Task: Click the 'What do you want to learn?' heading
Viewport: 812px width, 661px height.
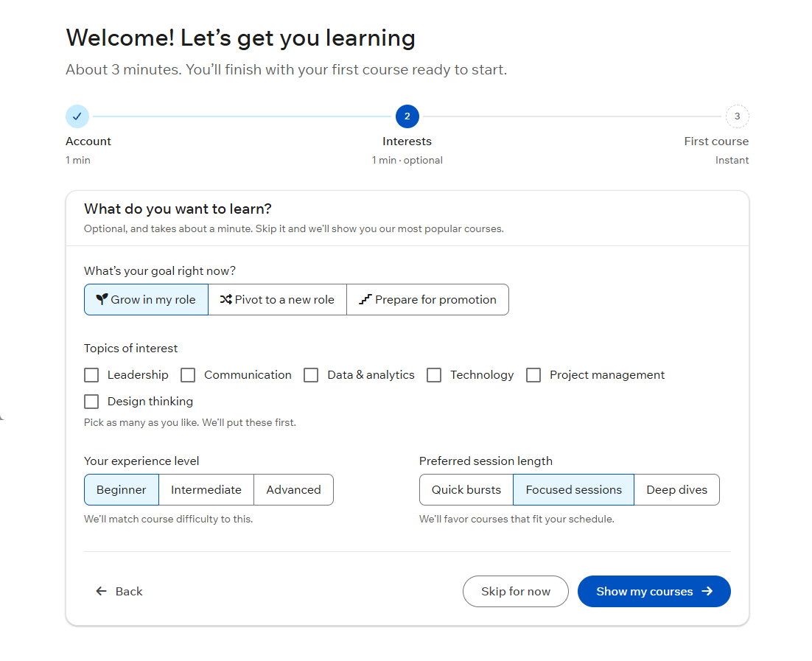Action: pos(178,209)
